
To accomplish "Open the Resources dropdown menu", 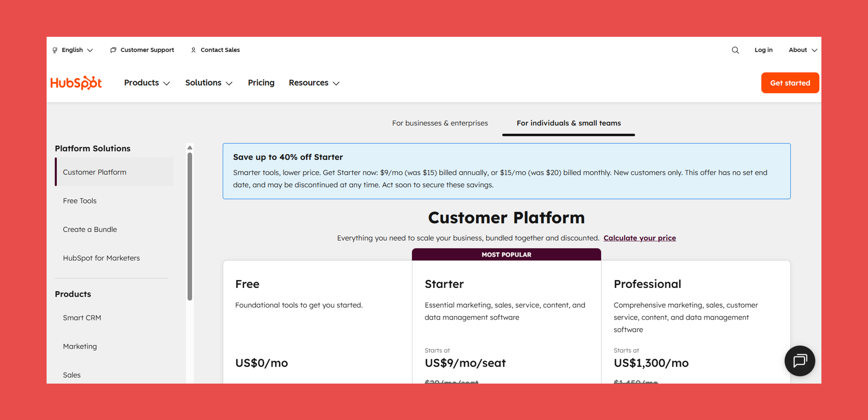I will coord(314,83).
